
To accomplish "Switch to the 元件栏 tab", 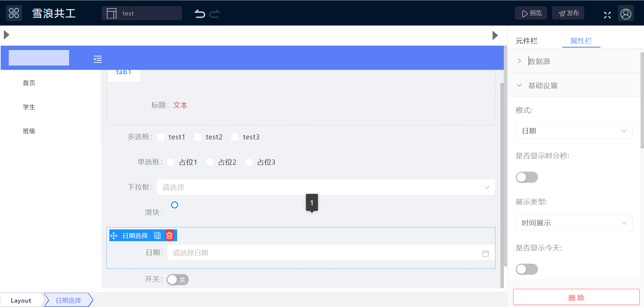I will pos(526,41).
